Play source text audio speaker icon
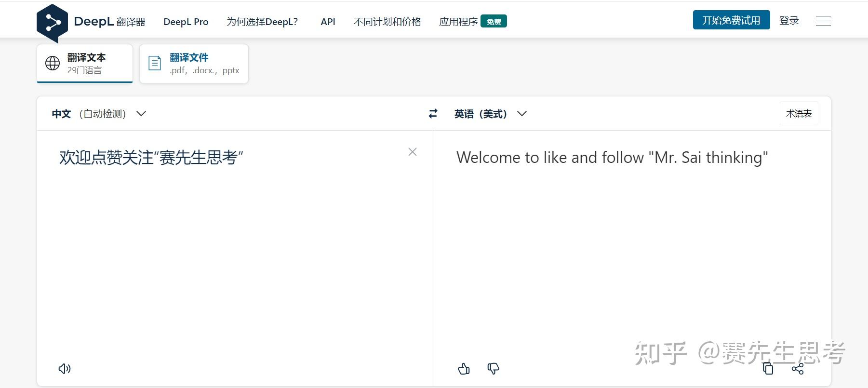 pyautogui.click(x=65, y=369)
